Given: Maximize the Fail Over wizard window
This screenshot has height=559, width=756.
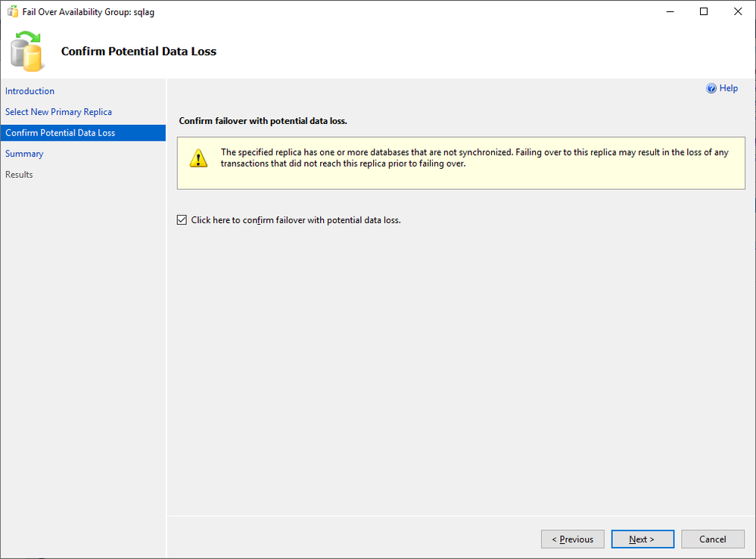Looking at the screenshot, I should coord(704,11).
